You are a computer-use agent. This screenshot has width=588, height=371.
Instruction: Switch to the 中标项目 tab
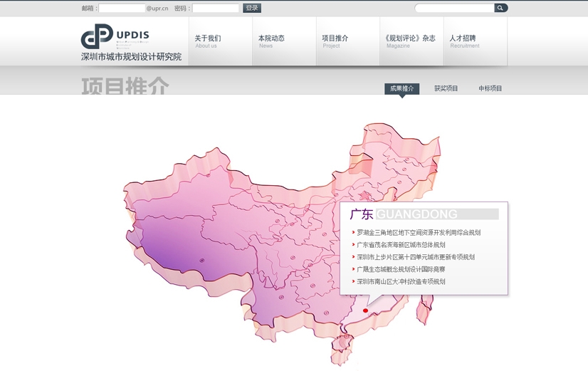(490, 89)
